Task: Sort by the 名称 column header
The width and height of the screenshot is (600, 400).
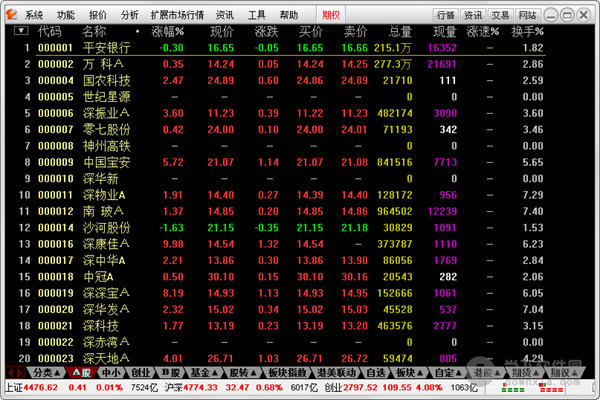Action: (94, 31)
